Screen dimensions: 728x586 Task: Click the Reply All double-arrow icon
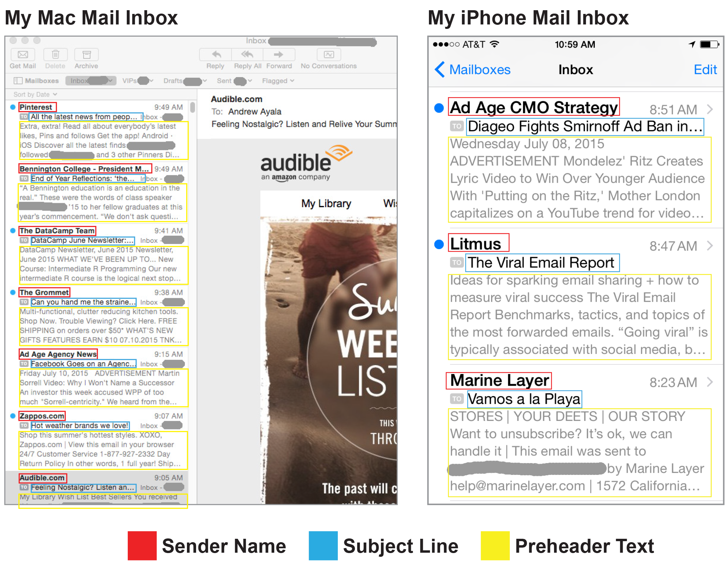click(247, 54)
